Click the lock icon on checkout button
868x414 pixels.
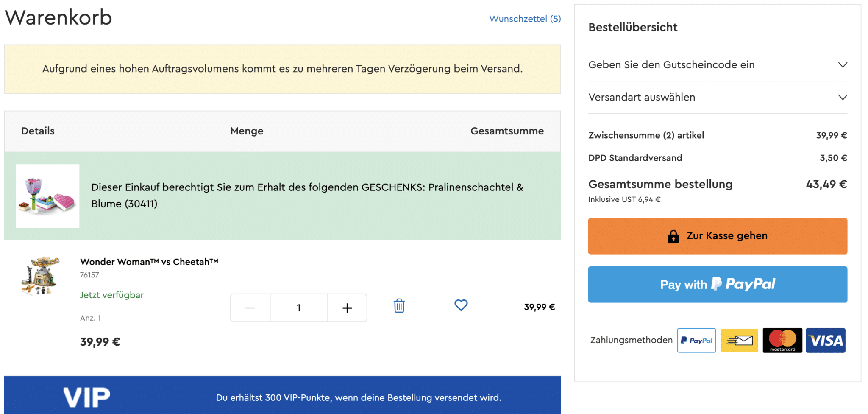pos(673,236)
